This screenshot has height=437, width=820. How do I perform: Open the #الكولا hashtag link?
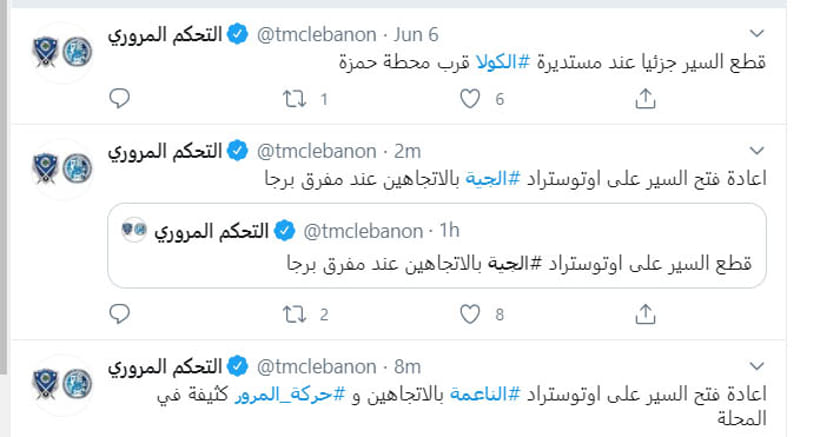[503, 62]
